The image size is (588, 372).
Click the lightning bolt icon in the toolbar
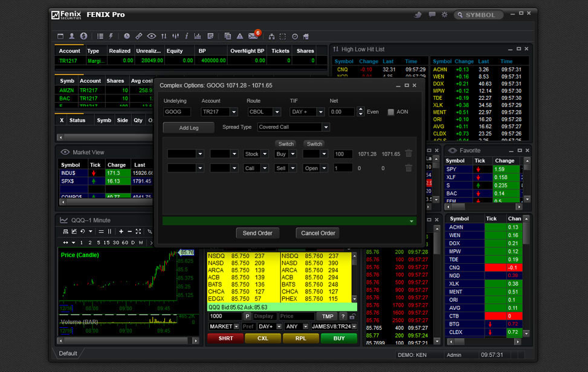click(x=111, y=36)
